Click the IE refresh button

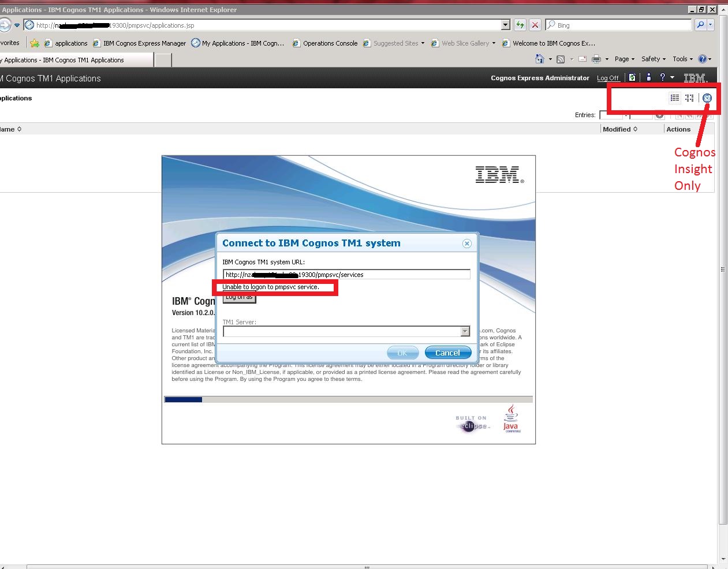[520, 25]
